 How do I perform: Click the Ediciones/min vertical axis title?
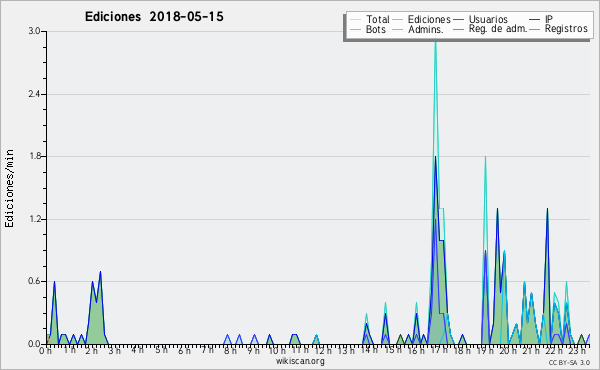[9, 188]
